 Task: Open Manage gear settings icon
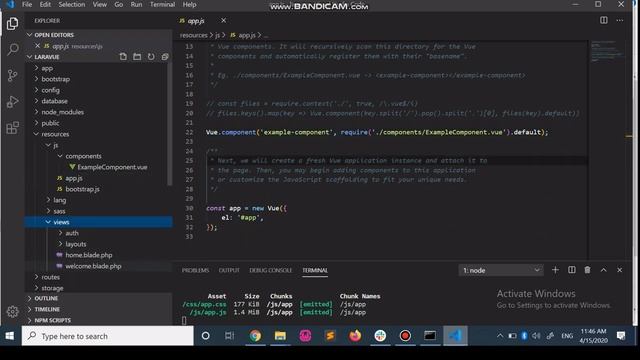[12, 312]
